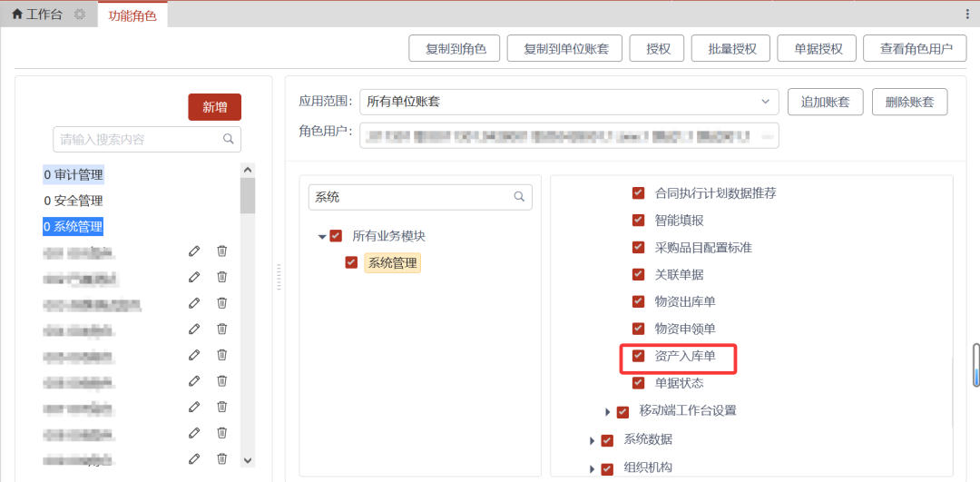Click the trash delete icon in the row right below 系统管理 role
This screenshot has height=482, width=980.
(x=222, y=251)
